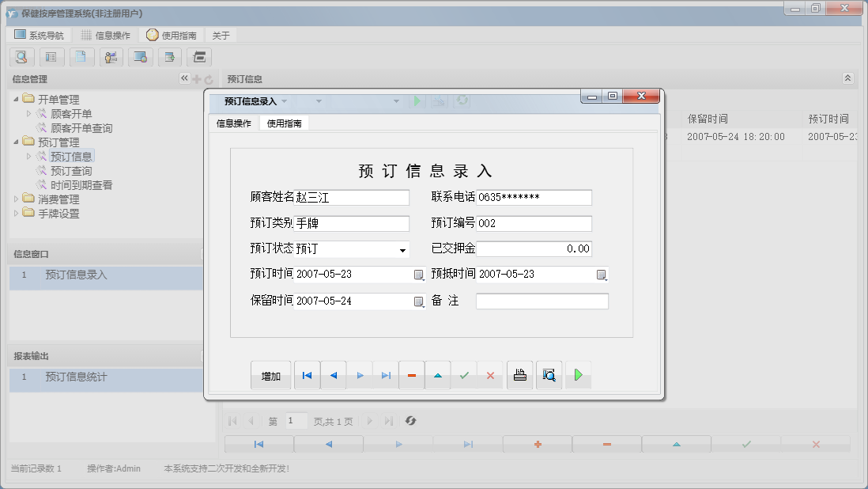
Task: Open the 预订状态 dropdown
Action: coord(402,248)
